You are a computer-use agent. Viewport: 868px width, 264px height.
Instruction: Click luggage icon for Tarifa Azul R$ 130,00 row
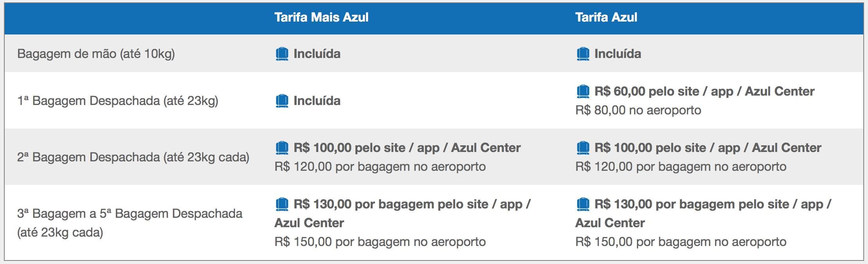(x=583, y=204)
